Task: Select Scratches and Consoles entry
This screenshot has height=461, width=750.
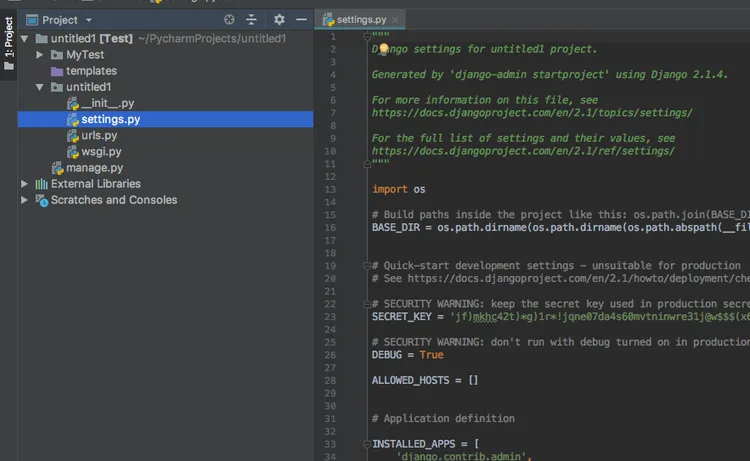Action: (x=114, y=200)
